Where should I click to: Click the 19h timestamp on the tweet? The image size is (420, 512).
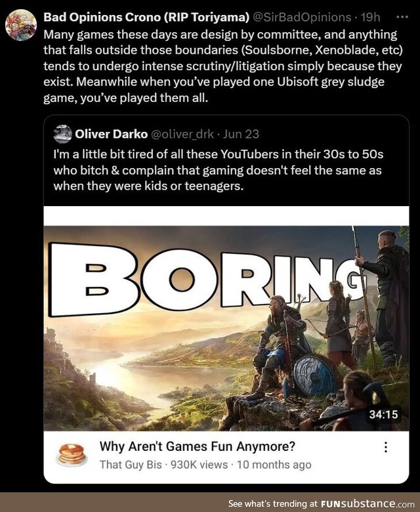tap(370, 17)
